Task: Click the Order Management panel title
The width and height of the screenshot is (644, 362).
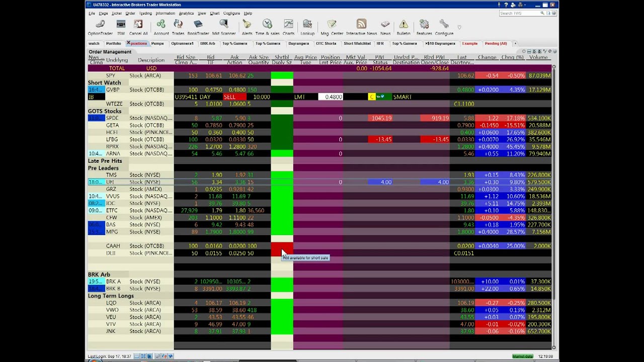Action: (110, 52)
